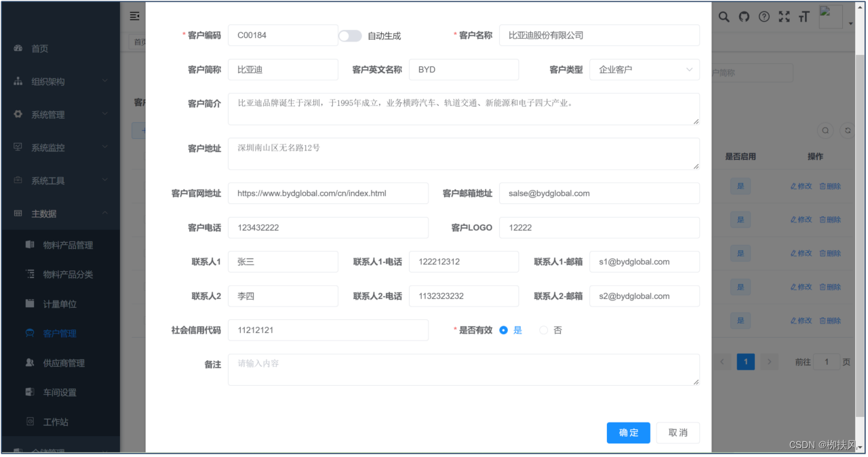Click the 前往 page number input

pos(827,362)
